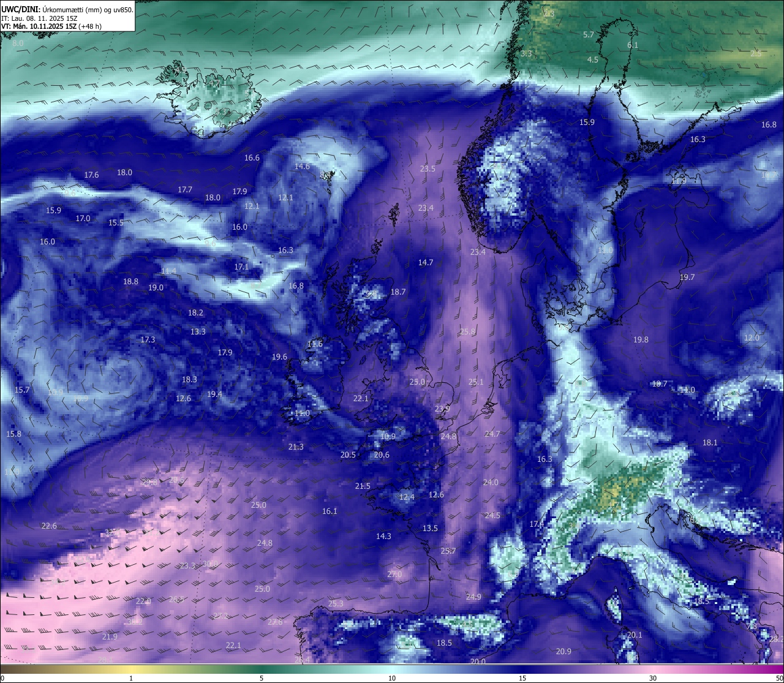Click the 12.4 value label
The width and height of the screenshot is (784, 683).
[407, 497]
